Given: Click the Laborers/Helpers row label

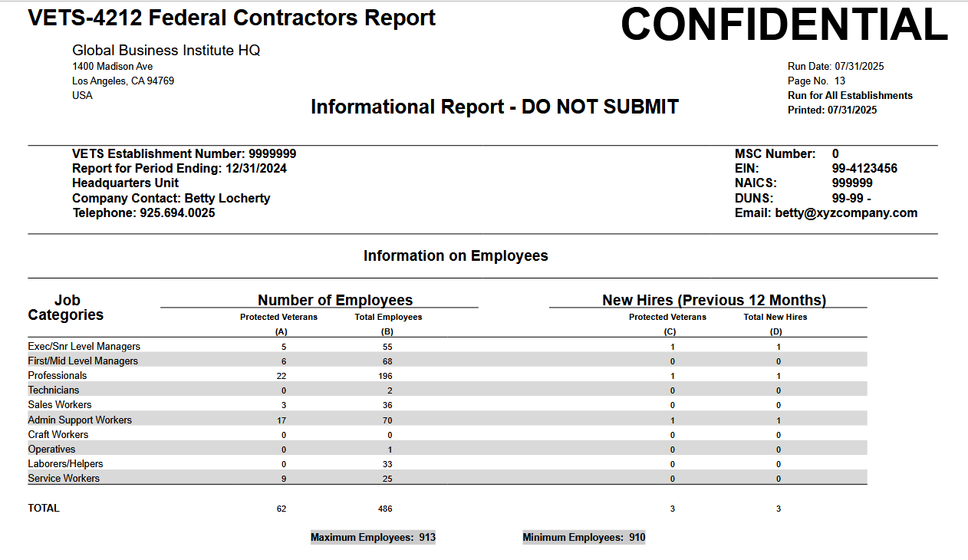Looking at the screenshot, I should 65,464.
